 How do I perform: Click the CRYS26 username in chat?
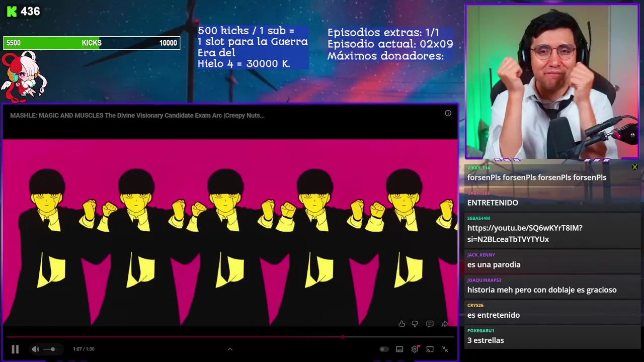coord(475,305)
